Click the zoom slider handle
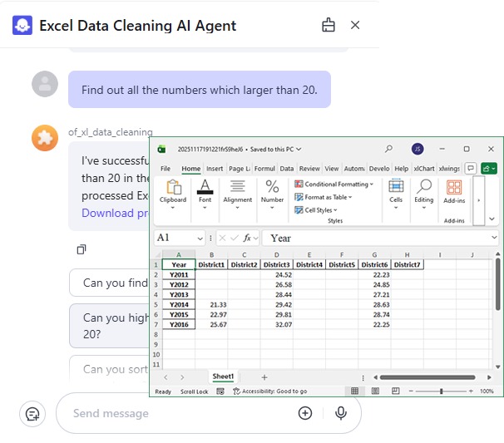 coord(442,391)
